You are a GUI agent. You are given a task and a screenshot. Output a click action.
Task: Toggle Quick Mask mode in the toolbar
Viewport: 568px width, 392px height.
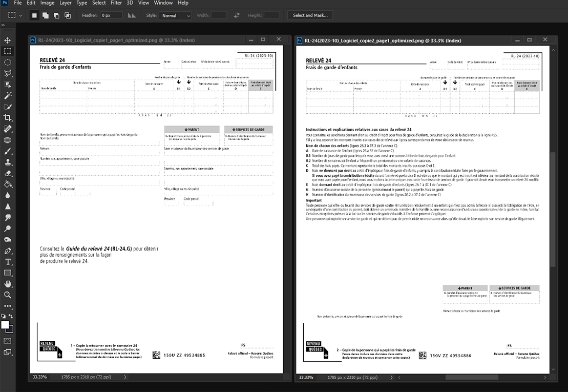coord(8,340)
